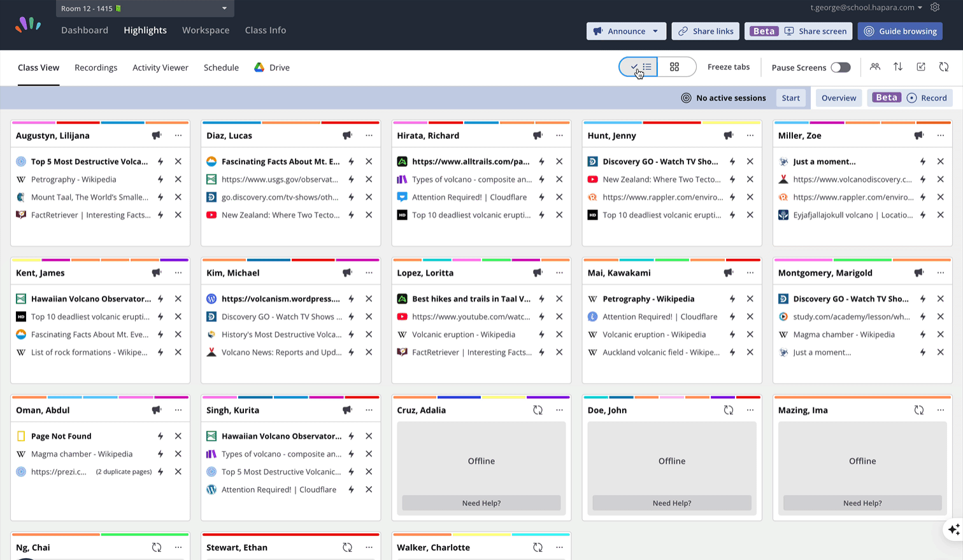Click the sort students arrows icon
This screenshot has width=963, height=560.
[x=898, y=67]
